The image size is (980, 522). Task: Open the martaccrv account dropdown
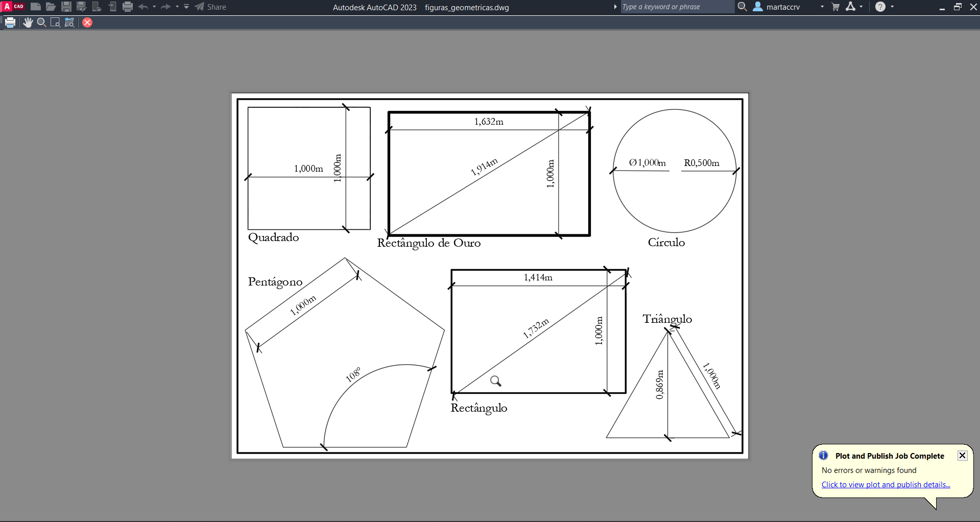pyautogui.click(x=822, y=7)
